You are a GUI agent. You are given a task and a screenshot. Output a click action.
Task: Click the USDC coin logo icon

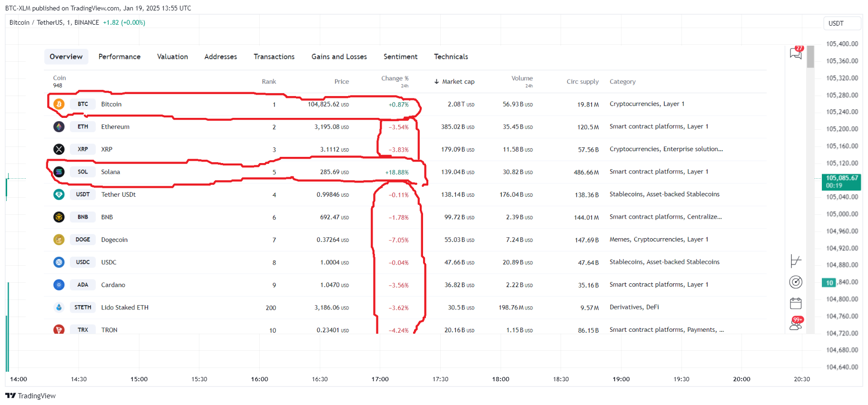[59, 262]
